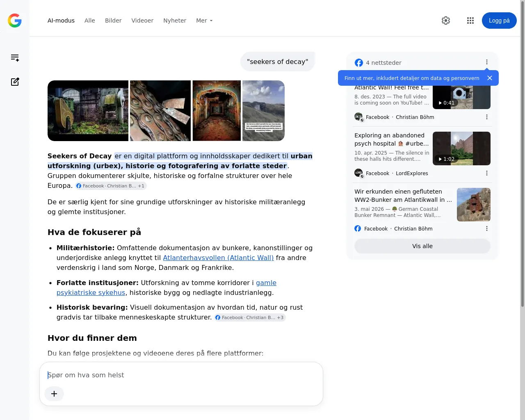The height and width of the screenshot is (420, 525).
Task: Click the Google logo icon
Action: pyautogui.click(x=15, y=21)
